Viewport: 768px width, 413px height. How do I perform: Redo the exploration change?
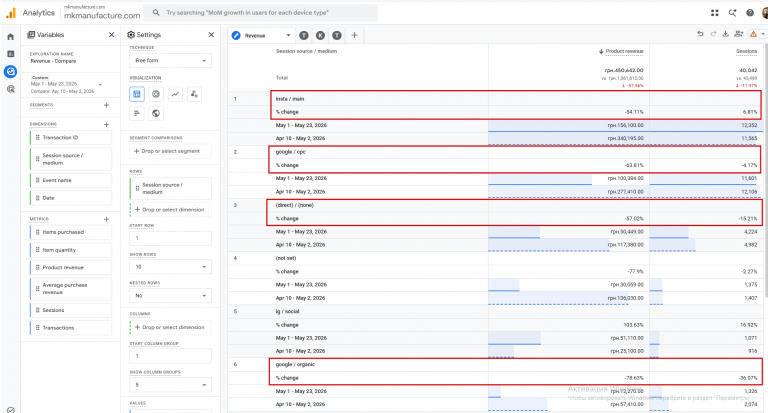[713, 34]
